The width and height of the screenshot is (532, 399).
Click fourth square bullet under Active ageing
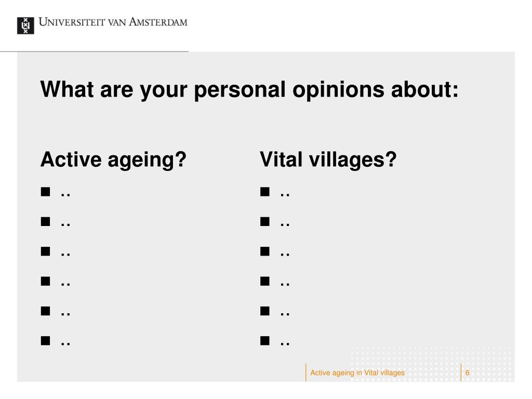pyautogui.click(x=46, y=281)
